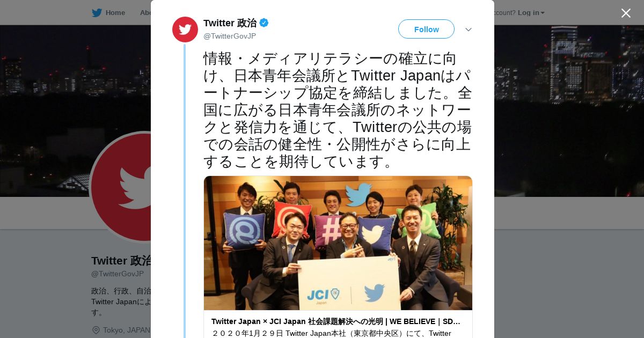Open the partially hidden About menu item
644x338 pixels.
tap(145, 13)
